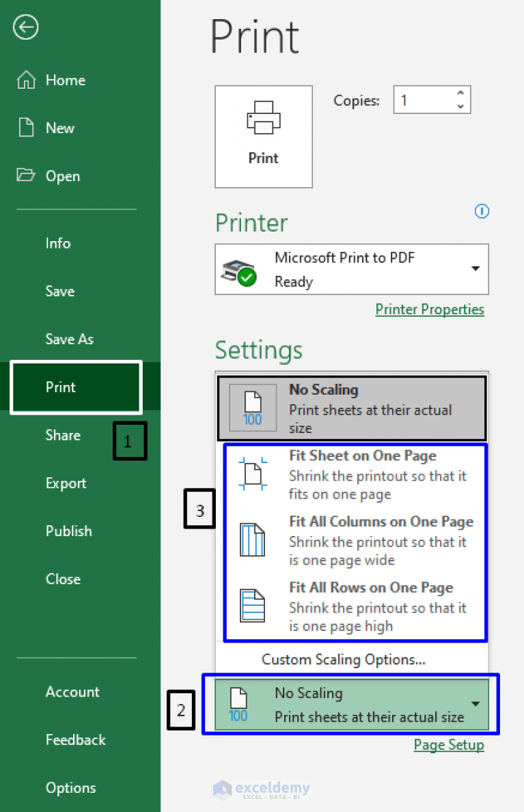Click the printer icon in Print button

tap(263, 117)
